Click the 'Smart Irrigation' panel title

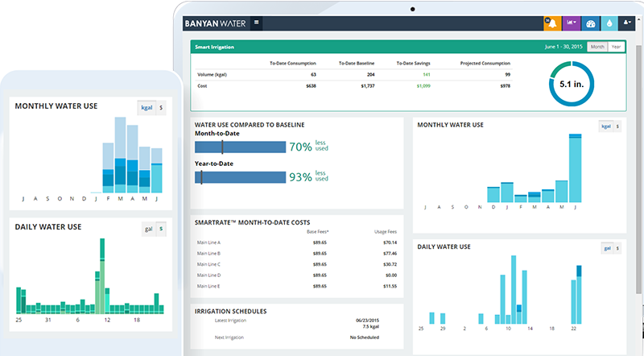pyautogui.click(x=214, y=47)
